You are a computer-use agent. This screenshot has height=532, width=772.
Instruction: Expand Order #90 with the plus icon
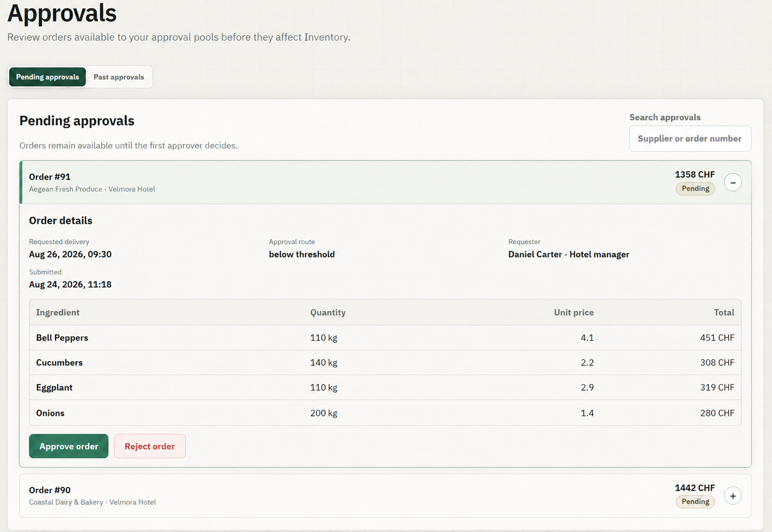pos(733,496)
